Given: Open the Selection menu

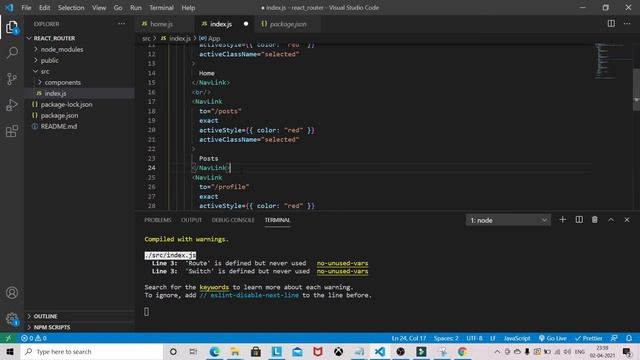Looking at the screenshot, I should click(71, 8).
